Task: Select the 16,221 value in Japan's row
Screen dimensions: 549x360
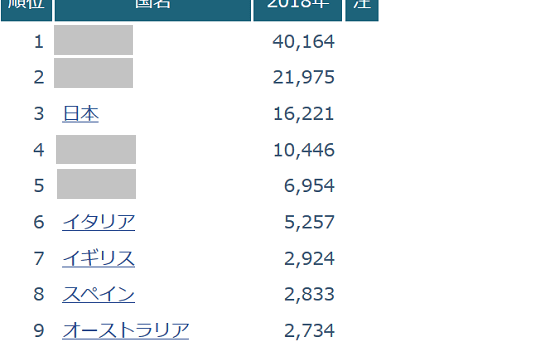Action: (303, 114)
